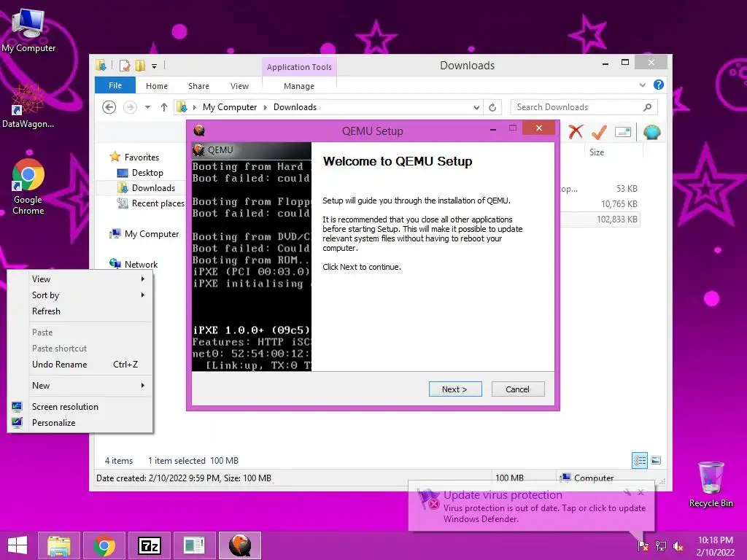Click the Action Center flag tray icon

pyautogui.click(x=643, y=546)
